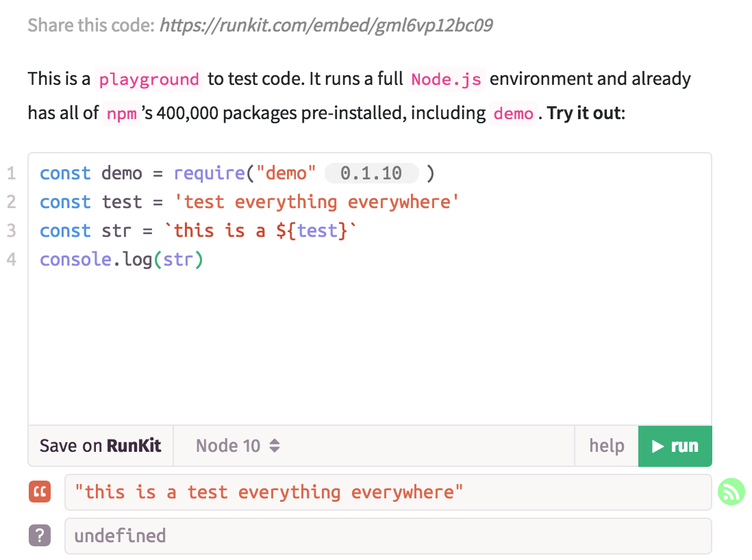The width and height of the screenshot is (752, 560).
Task: Click the 0.1.10 package version badge
Action: click(371, 173)
